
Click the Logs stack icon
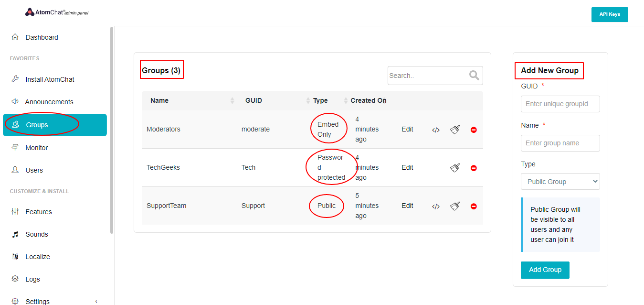coord(15,279)
